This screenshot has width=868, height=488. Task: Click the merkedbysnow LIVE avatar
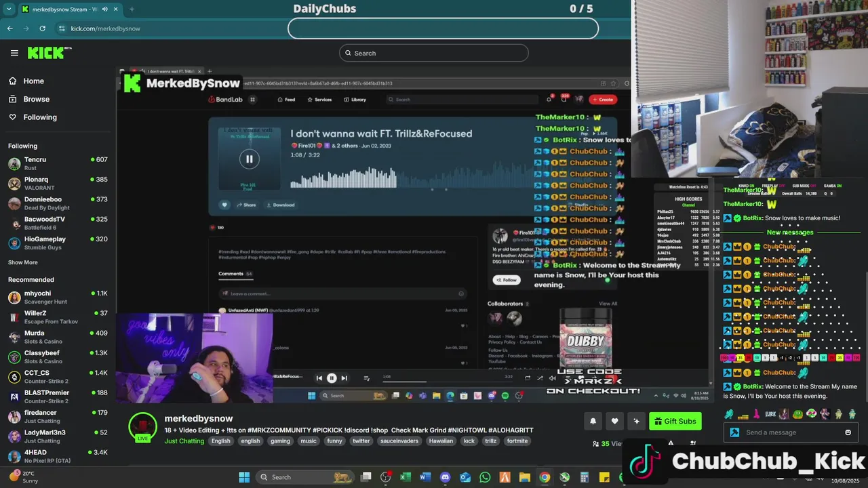click(x=142, y=426)
